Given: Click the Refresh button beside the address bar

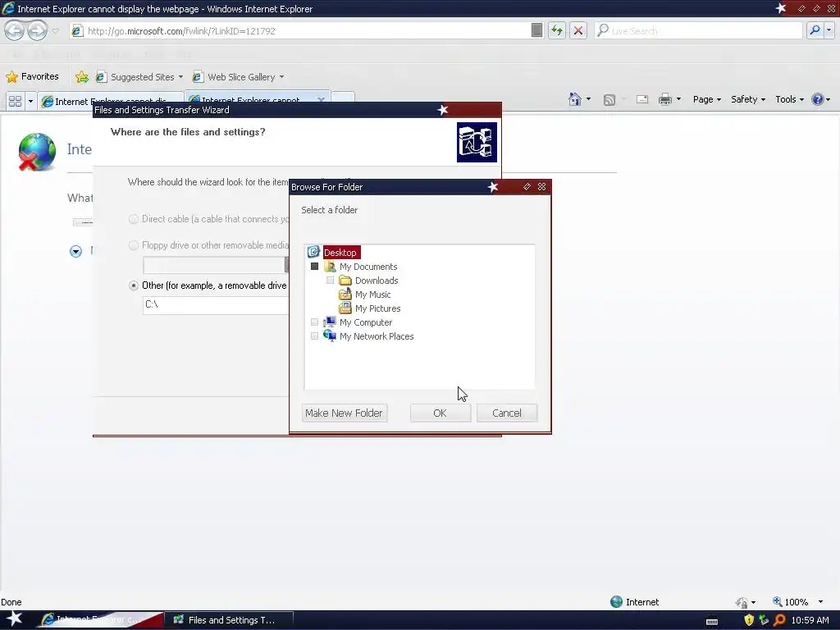Looking at the screenshot, I should point(557,30).
